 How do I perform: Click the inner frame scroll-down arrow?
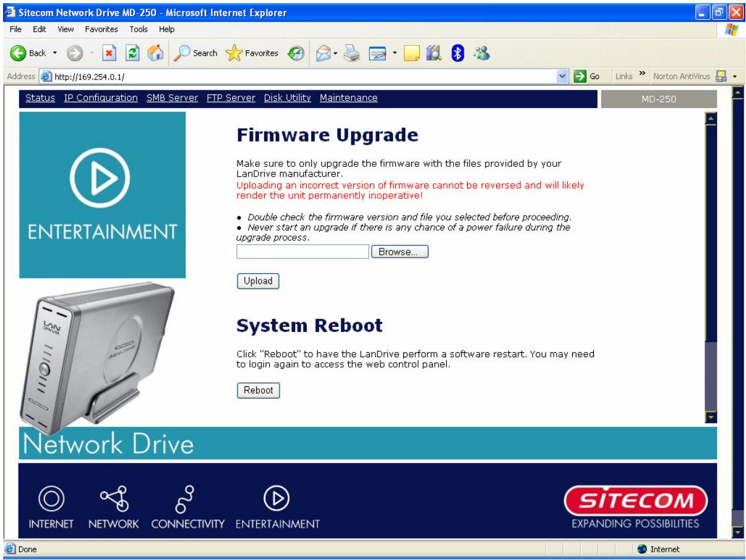(711, 417)
